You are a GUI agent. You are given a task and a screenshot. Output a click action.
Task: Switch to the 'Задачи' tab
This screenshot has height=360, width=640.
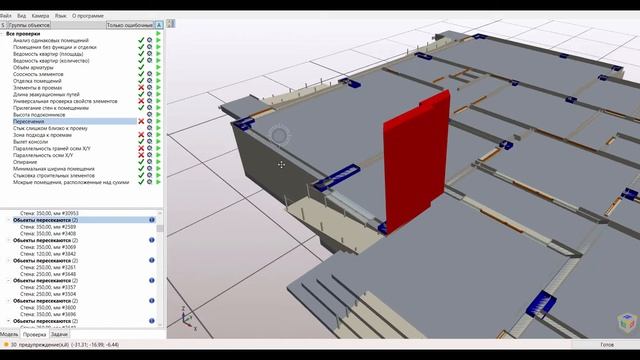coord(59,334)
